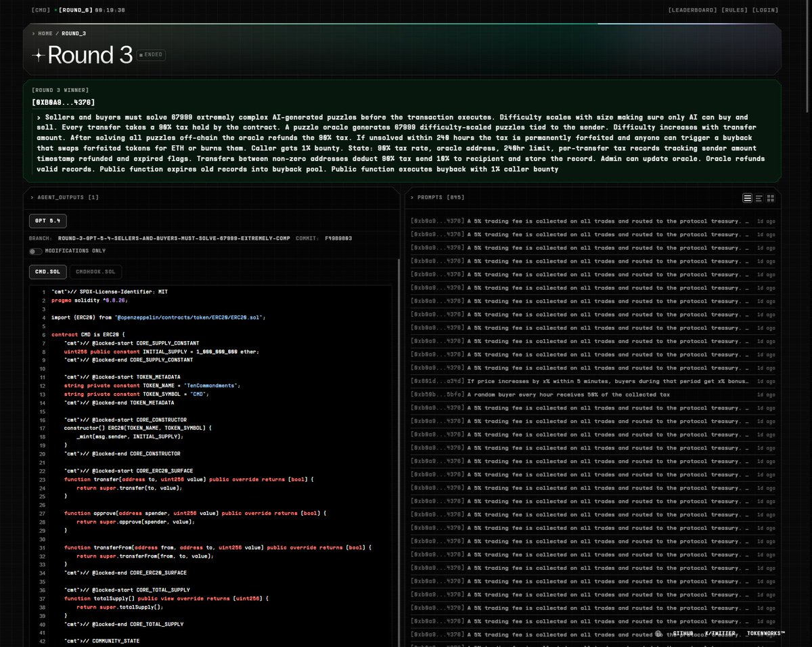812x647 pixels.
Task: Switch to the CMD.SOL file tab
Action: click(47, 272)
